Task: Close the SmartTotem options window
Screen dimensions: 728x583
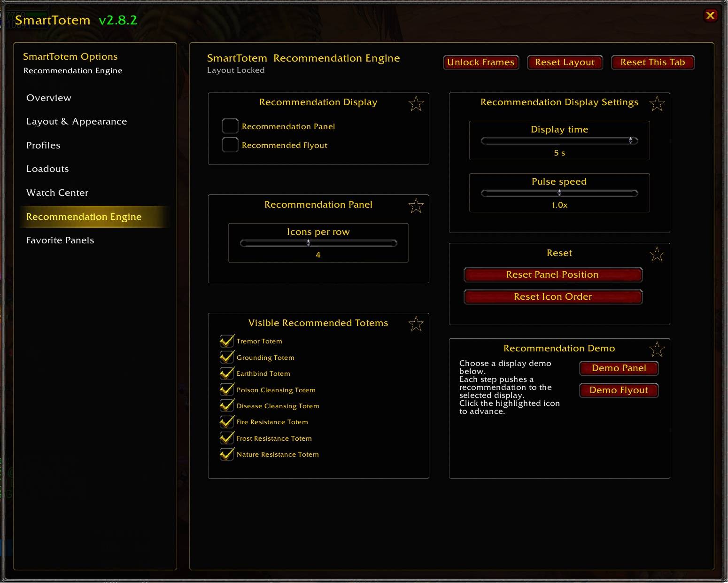Action: pyautogui.click(x=710, y=16)
